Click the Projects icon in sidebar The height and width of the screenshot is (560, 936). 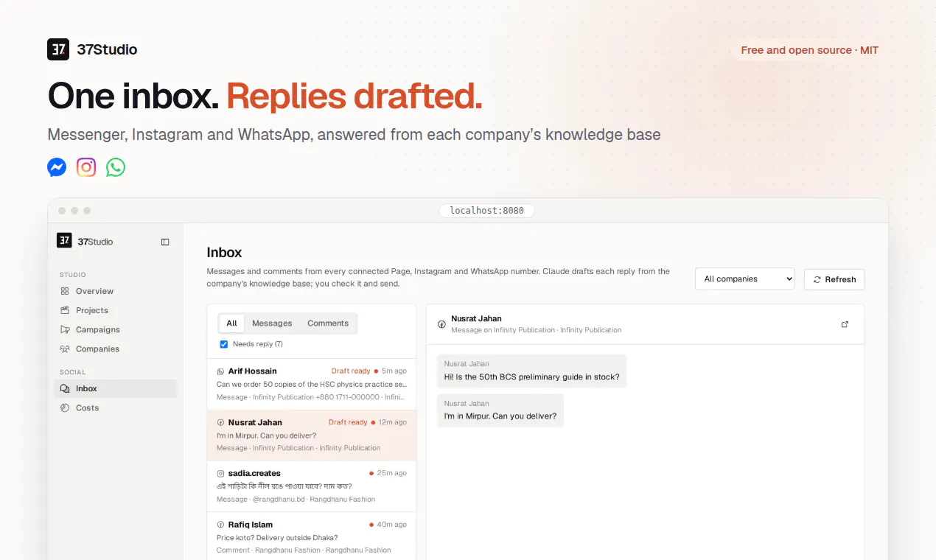pos(65,310)
